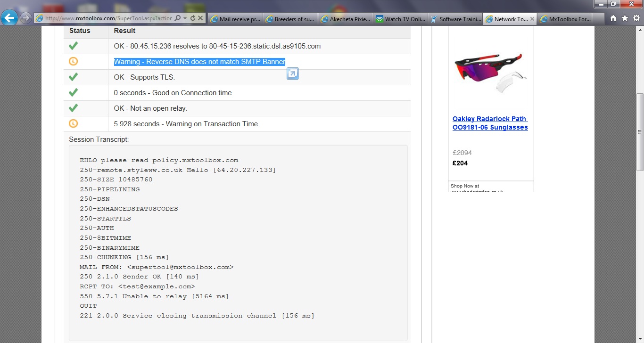Open the Oakley Radarlock Path sunglasses ad link

490,123
